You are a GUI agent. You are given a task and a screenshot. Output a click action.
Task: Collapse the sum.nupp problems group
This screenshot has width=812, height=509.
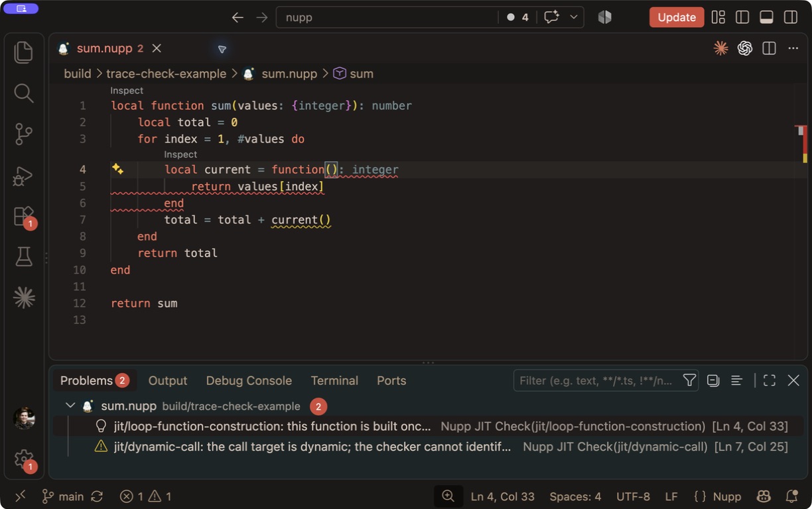click(x=70, y=406)
